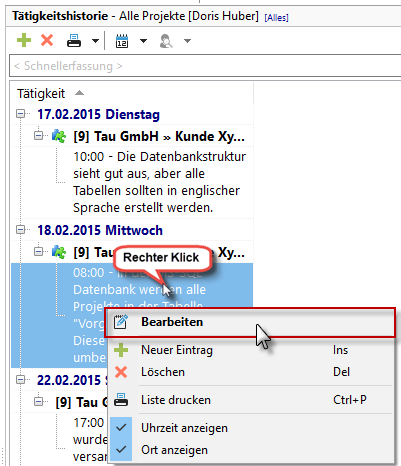Click the green plus add entry toolbar icon
Viewport: 401px width, 466px height.
[24, 40]
